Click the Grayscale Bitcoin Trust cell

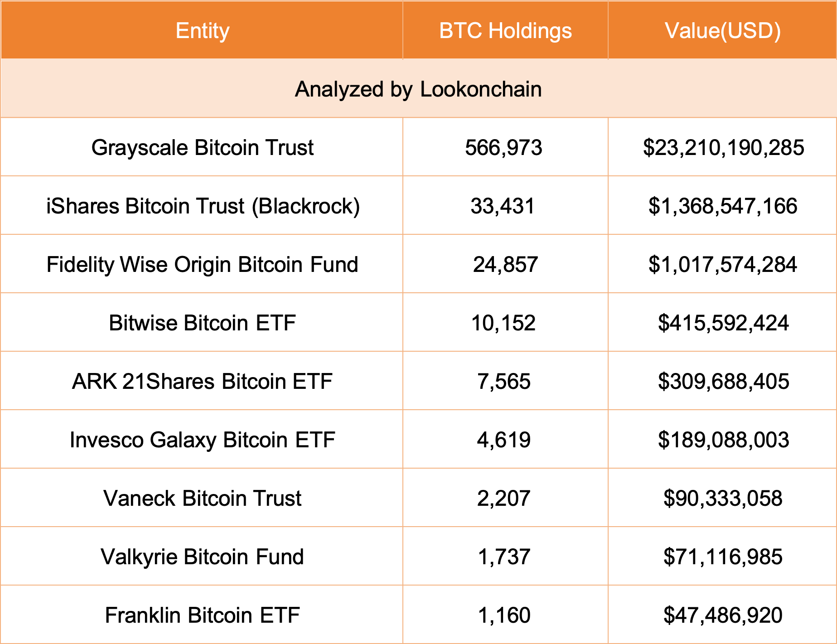click(202, 148)
